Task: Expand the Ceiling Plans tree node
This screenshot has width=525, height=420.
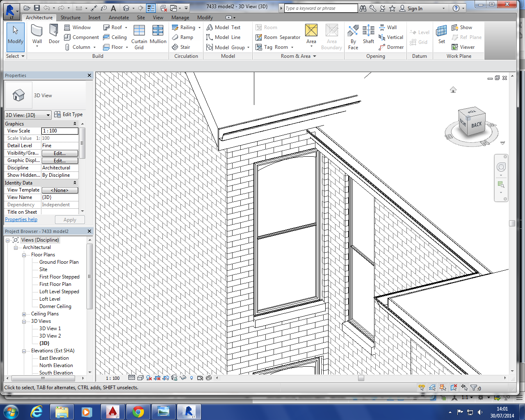Action: tap(24, 314)
